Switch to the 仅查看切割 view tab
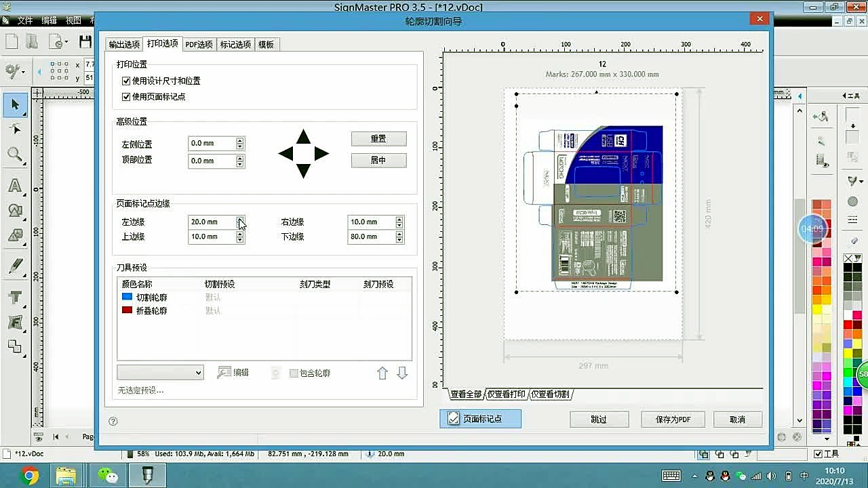The width and height of the screenshot is (868, 488). [551, 394]
